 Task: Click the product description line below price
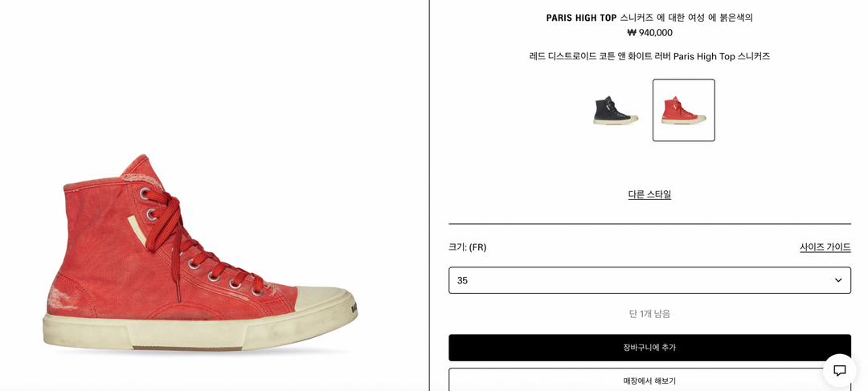(649, 56)
